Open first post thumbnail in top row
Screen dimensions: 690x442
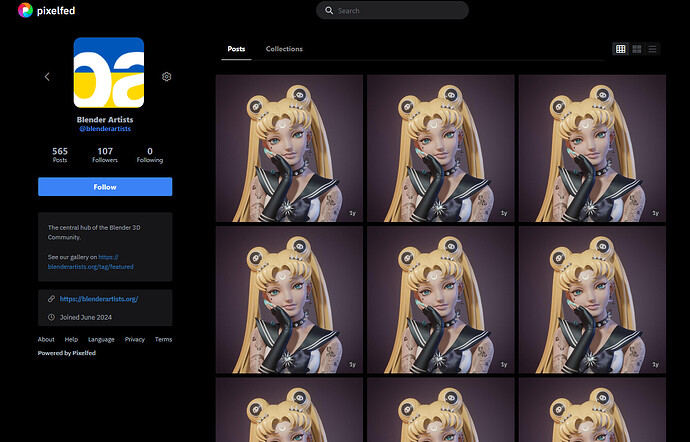pyautogui.click(x=289, y=148)
